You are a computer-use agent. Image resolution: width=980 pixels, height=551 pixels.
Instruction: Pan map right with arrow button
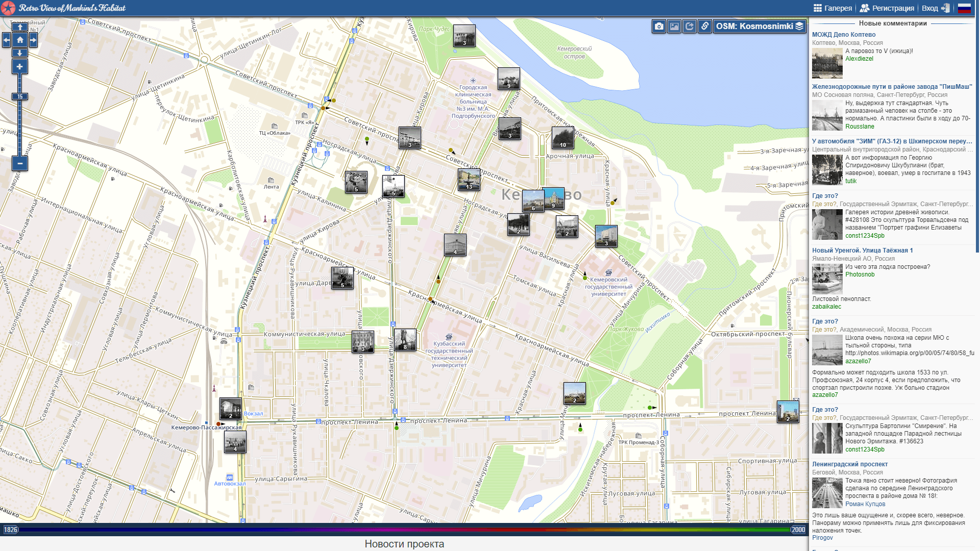(33, 40)
